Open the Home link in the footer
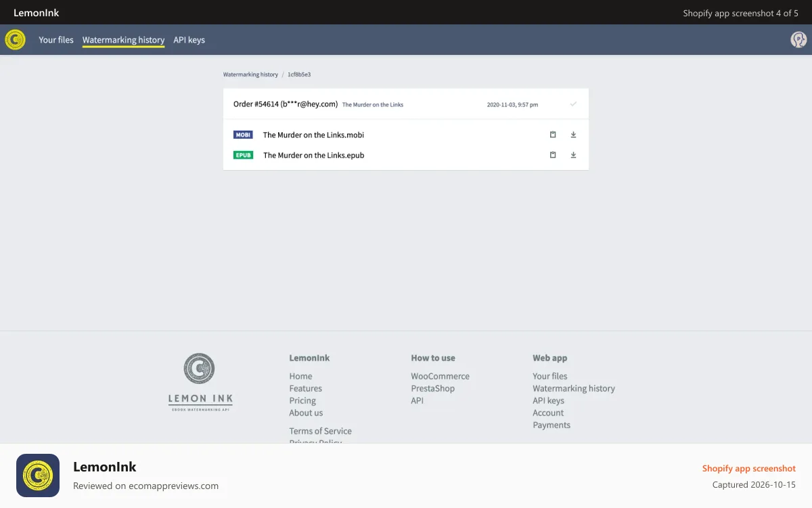Image resolution: width=812 pixels, height=508 pixels. pos(300,376)
